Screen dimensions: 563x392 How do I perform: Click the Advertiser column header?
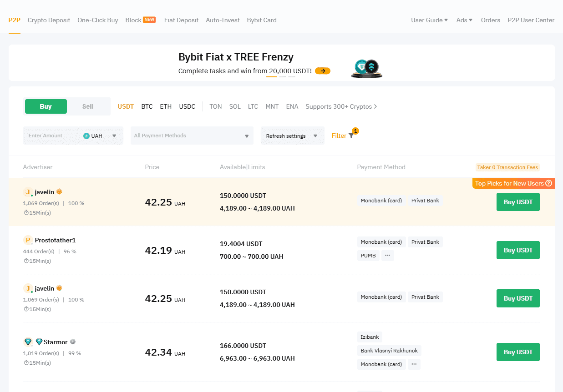click(x=38, y=167)
